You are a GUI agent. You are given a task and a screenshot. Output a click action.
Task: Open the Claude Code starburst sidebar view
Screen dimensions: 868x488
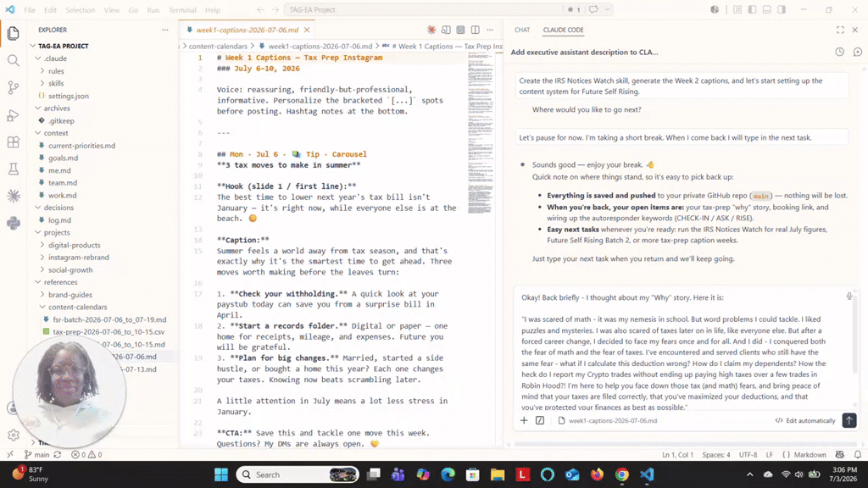pyautogui.click(x=14, y=196)
